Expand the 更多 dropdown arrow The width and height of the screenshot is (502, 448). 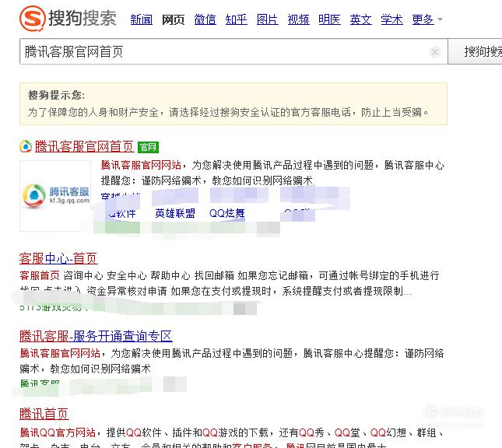(x=441, y=19)
